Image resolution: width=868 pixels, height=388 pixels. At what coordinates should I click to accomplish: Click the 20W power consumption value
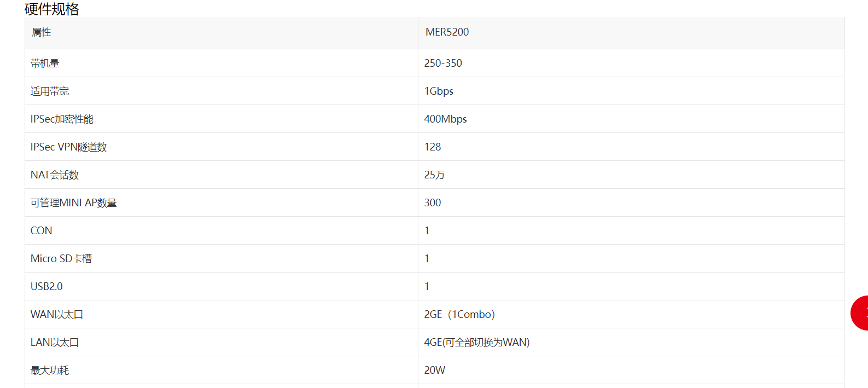[x=434, y=370]
